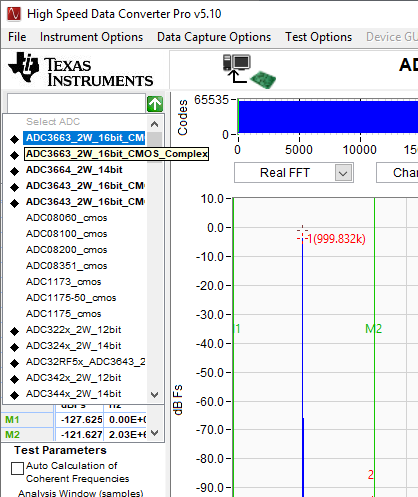Click the blue Codes time-domain plot

pyautogui.click(x=328, y=117)
